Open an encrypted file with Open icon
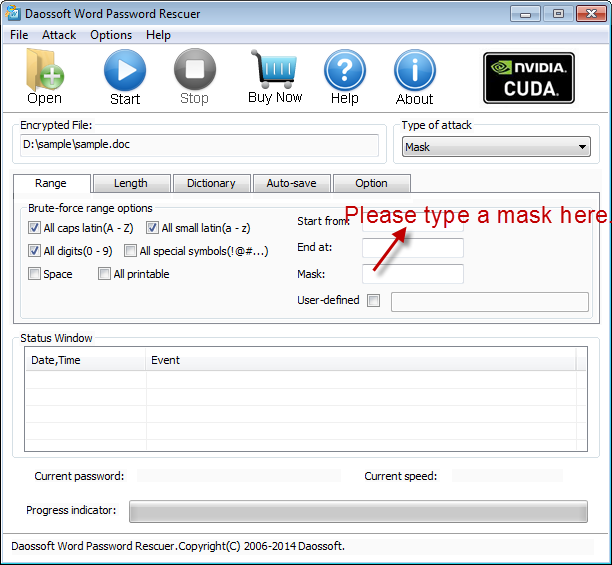The image size is (612, 565). click(x=44, y=76)
